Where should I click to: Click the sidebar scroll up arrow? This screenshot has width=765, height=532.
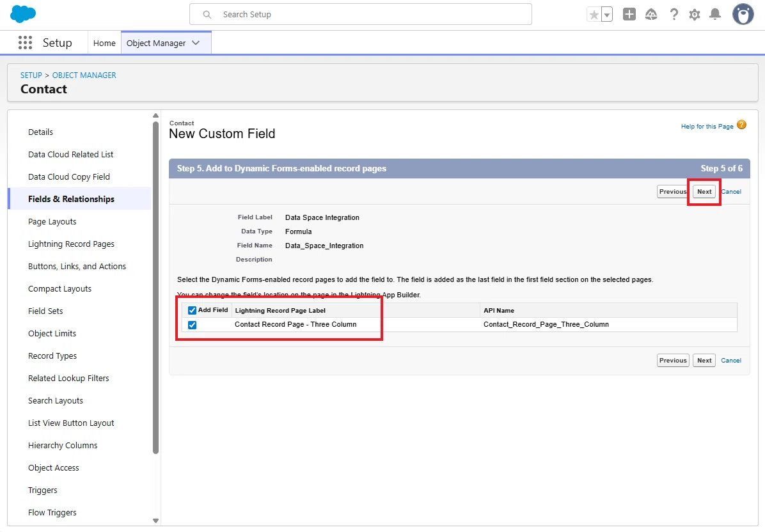point(155,116)
